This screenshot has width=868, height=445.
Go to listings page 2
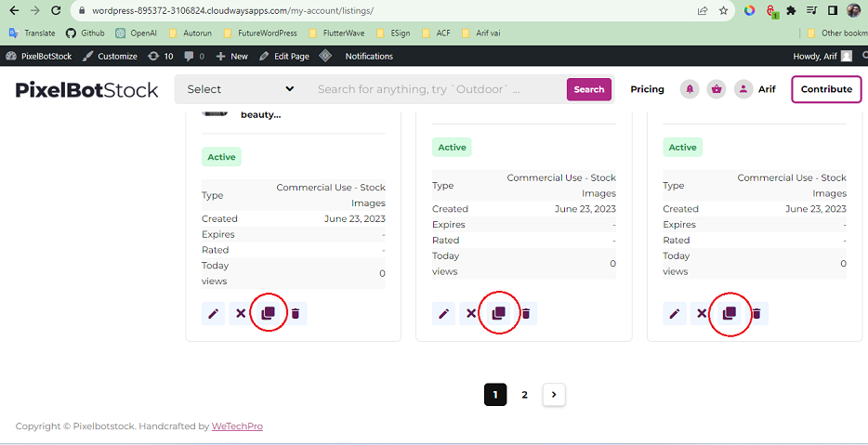tap(525, 395)
